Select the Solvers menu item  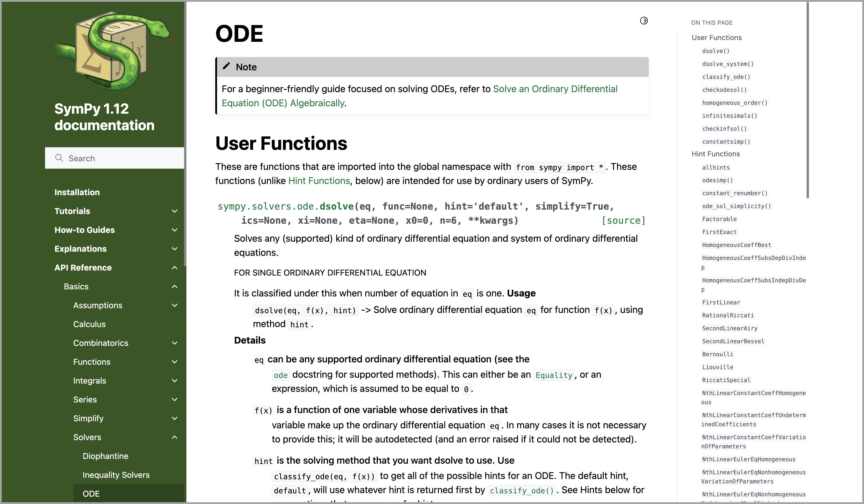point(87,437)
